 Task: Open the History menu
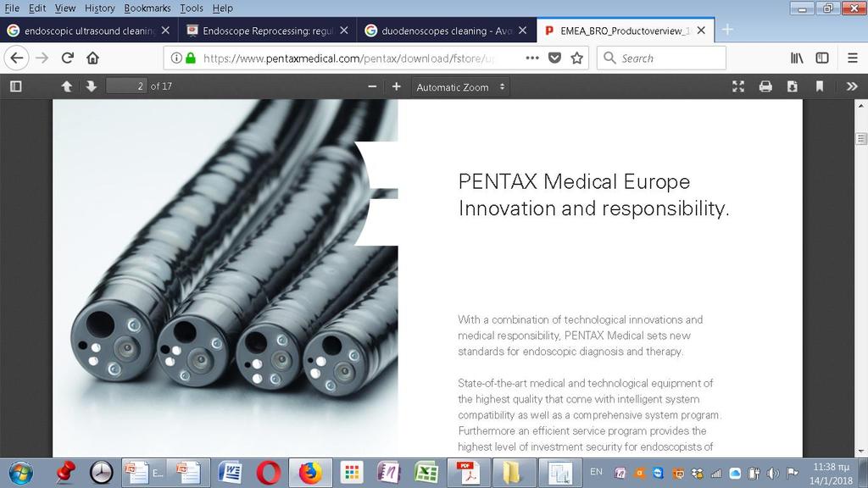pyautogui.click(x=100, y=8)
